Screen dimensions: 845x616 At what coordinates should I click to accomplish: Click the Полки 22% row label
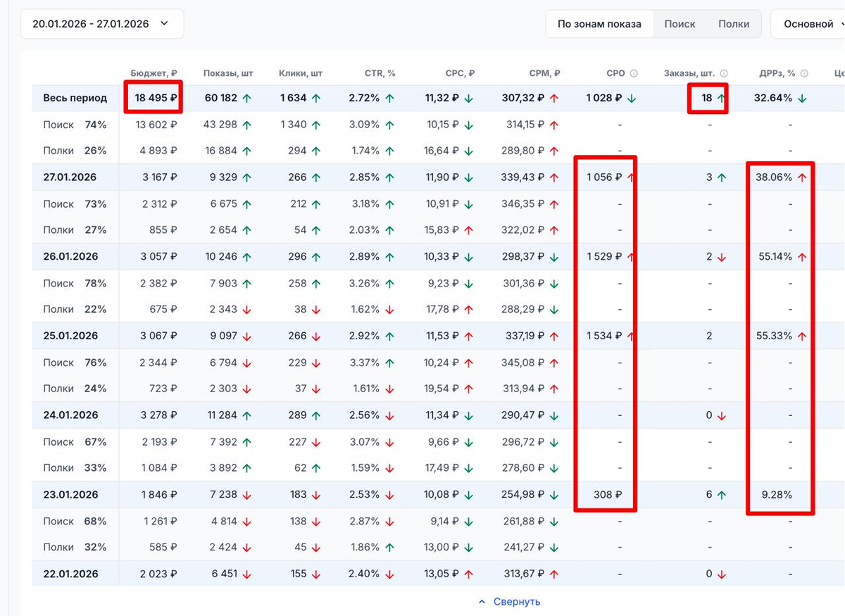[75, 309]
